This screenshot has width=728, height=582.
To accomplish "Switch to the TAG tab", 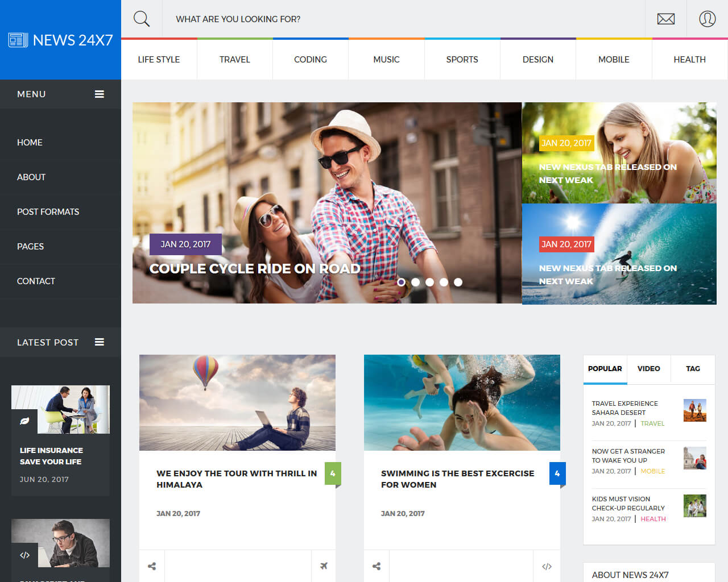I will pos(693,369).
